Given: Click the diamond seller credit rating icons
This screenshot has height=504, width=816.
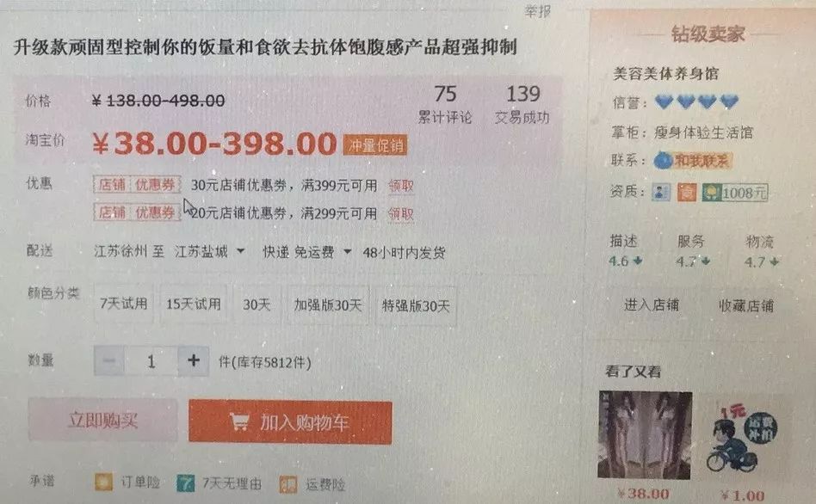Looking at the screenshot, I should coord(696,101).
